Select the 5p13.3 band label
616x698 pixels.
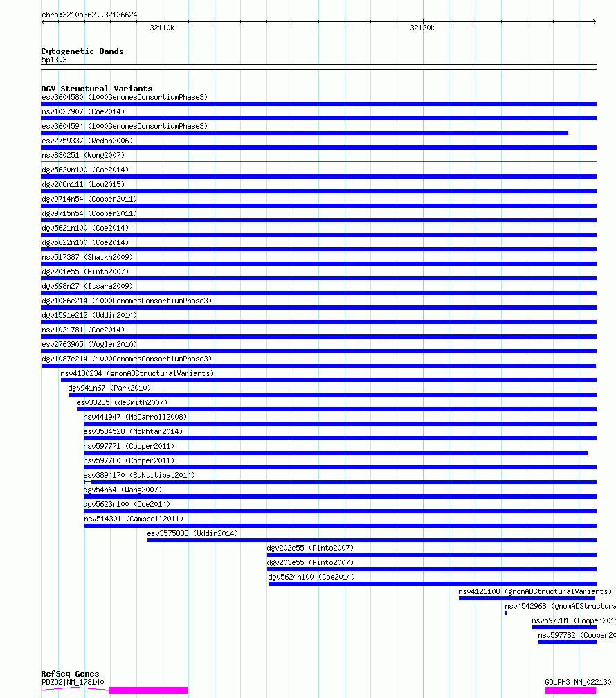click(x=54, y=60)
